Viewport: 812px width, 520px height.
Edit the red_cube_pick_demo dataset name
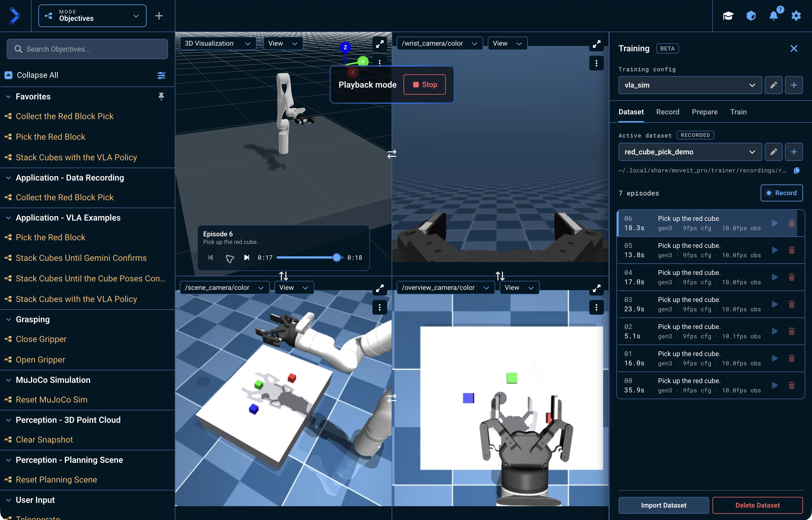pos(773,152)
